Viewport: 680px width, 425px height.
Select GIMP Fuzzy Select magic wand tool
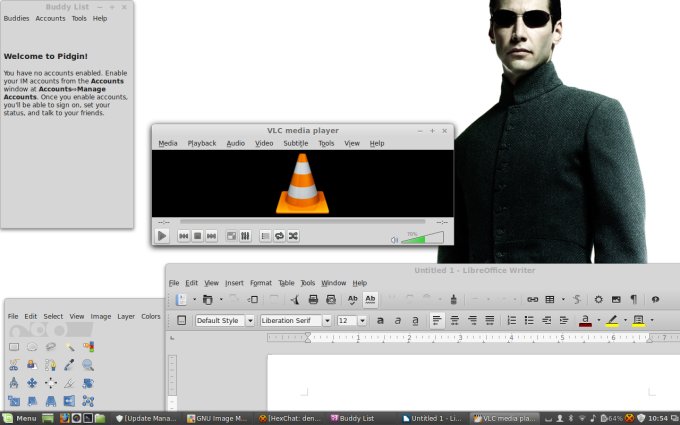coord(69,347)
